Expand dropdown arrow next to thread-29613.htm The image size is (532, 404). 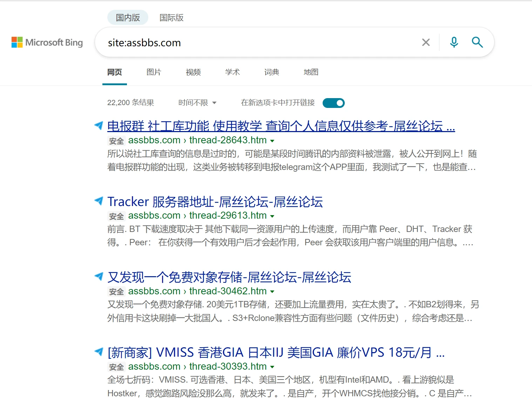tap(272, 216)
